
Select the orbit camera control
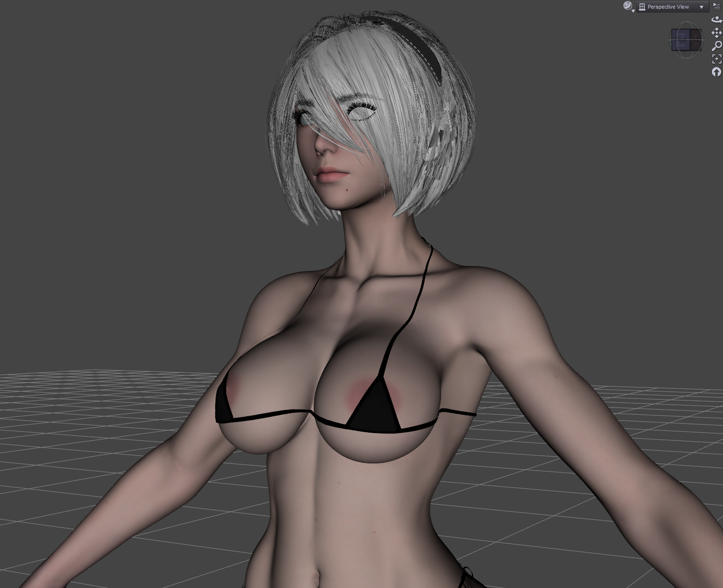[x=717, y=20]
